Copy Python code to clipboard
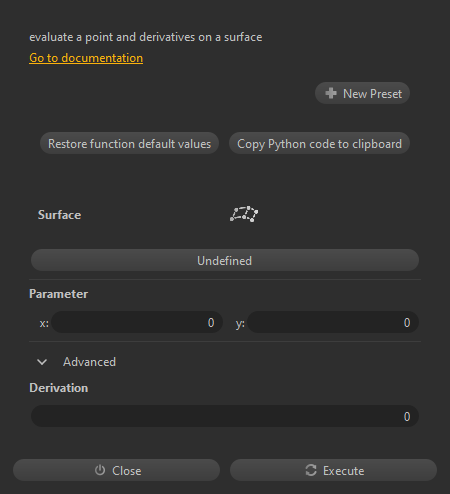 (319, 144)
